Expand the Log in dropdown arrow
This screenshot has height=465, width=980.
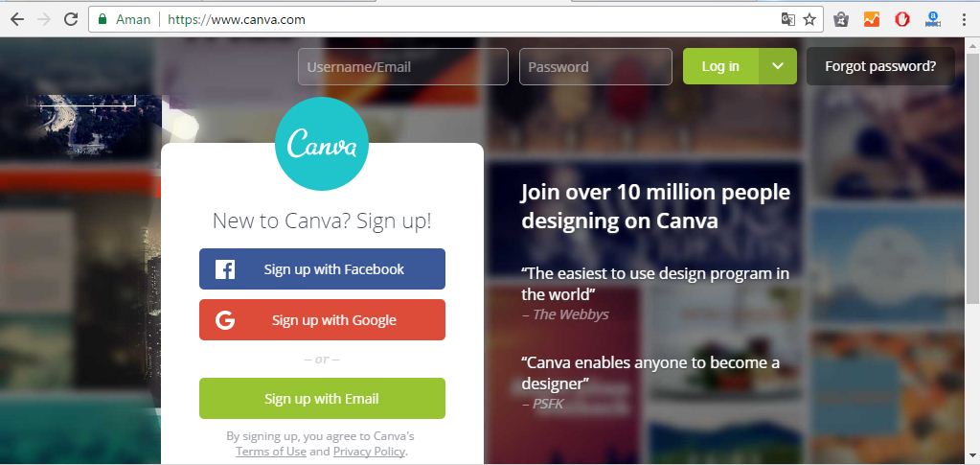tap(778, 66)
